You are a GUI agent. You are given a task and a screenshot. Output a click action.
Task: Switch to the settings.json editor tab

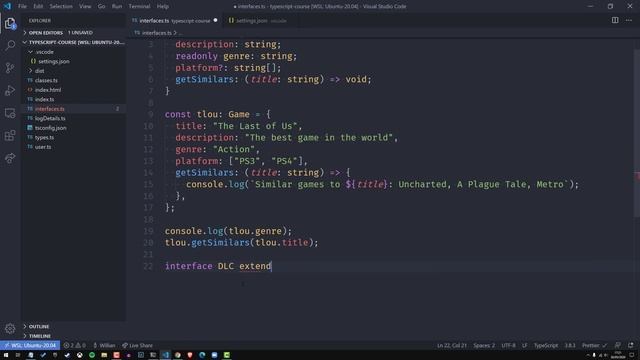pyautogui.click(x=257, y=20)
